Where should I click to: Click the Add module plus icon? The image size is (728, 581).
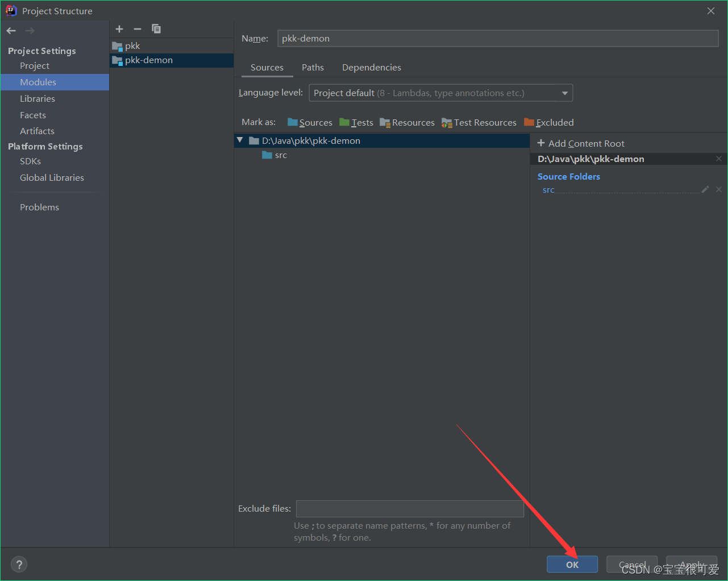click(119, 29)
